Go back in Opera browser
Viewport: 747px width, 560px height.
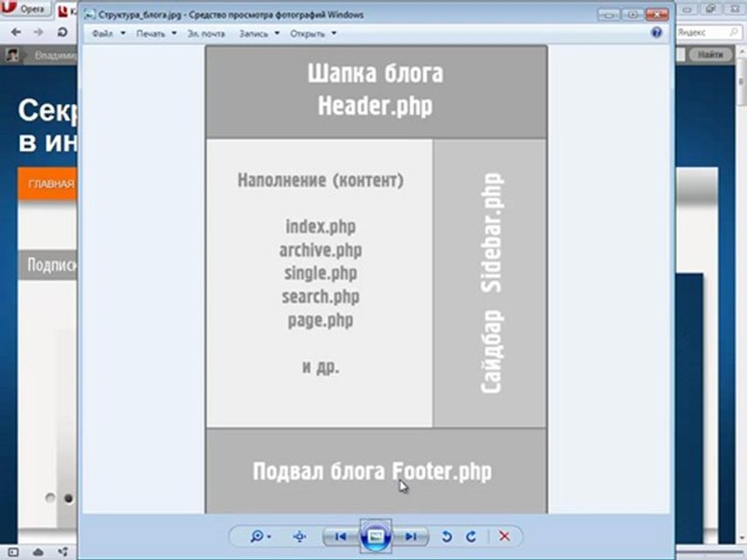16,32
